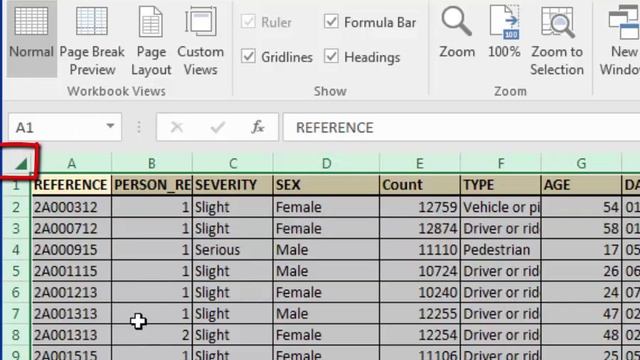Image resolution: width=640 pixels, height=360 pixels.
Task: Click the REFERENCE header cell
Action: (71, 185)
